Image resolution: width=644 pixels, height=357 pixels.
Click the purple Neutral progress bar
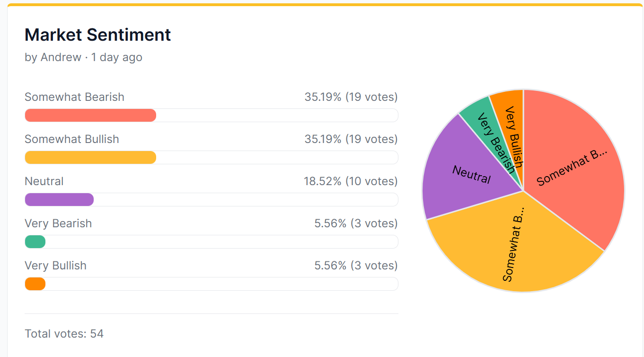pos(59,200)
